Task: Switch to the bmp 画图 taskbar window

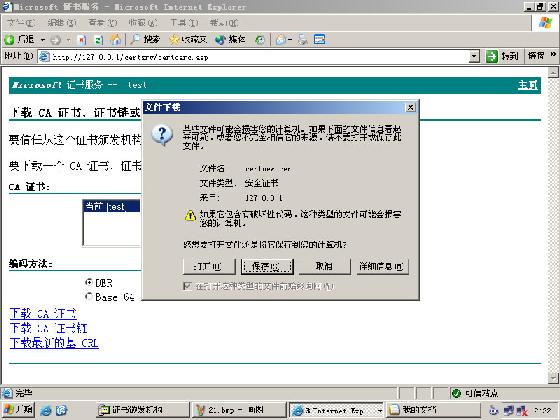Action: 239,410
